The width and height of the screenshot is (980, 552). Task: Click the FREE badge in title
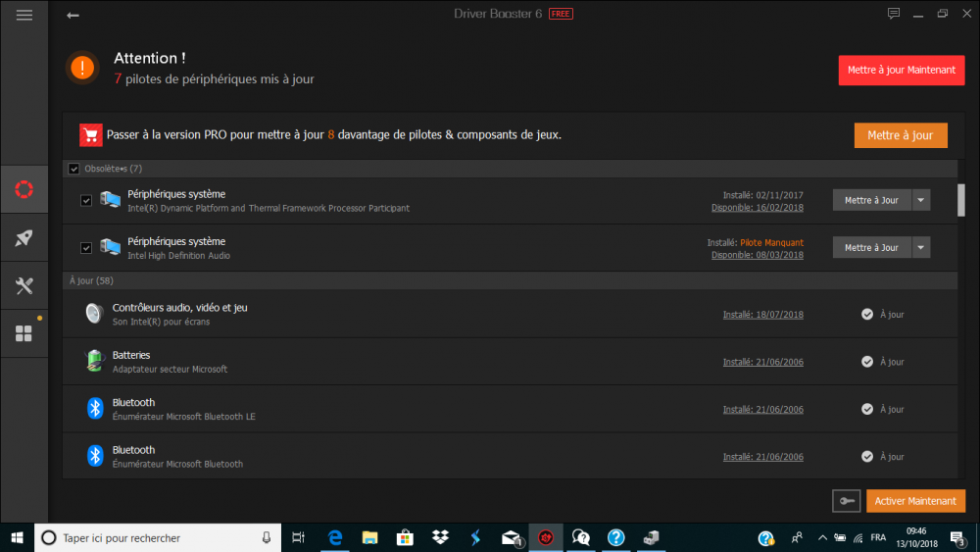(x=561, y=14)
